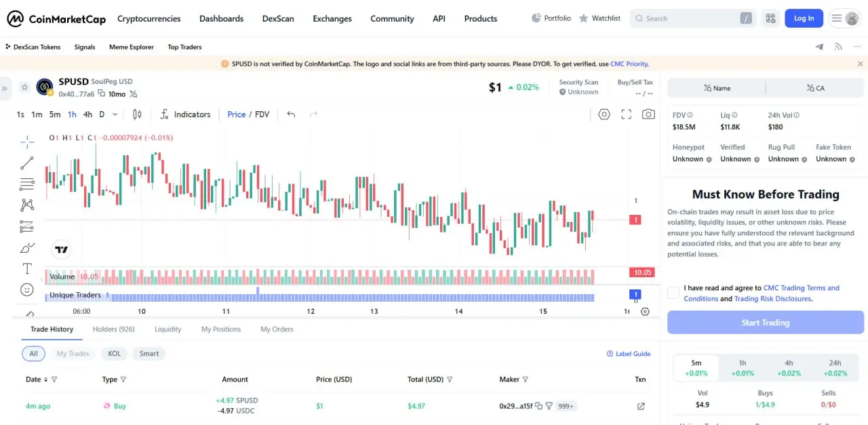Image resolution: width=868 pixels, height=425 pixels.
Task: Open the emoji icon tool
Action: [x=27, y=289]
